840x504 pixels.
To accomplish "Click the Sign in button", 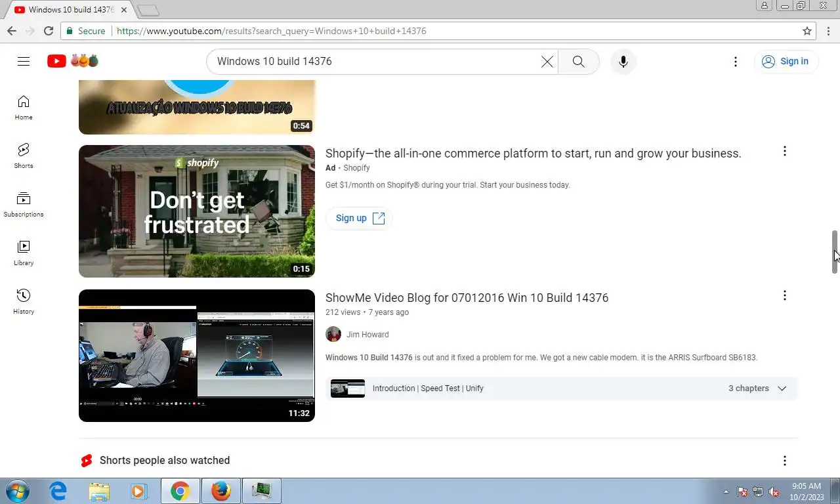I will [x=786, y=61].
